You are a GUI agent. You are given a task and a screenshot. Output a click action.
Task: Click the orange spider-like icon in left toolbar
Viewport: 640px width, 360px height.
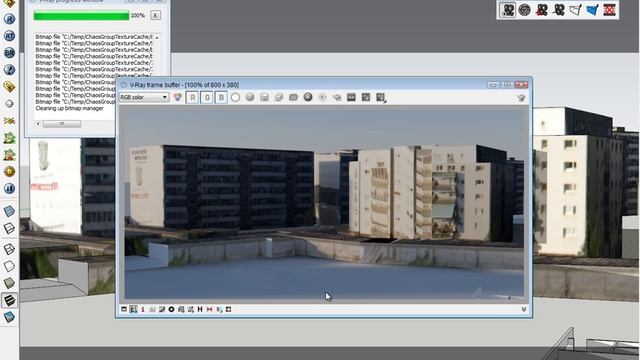(x=9, y=120)
